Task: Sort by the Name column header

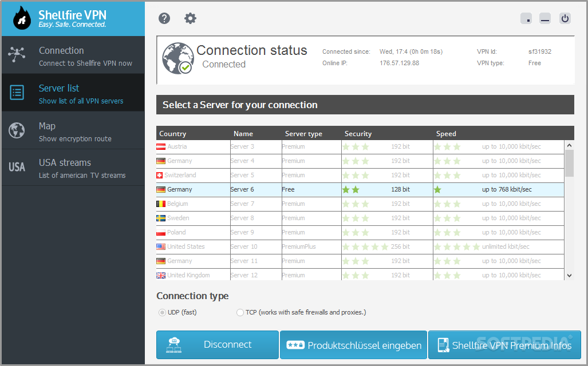Action: click(243, 134)
